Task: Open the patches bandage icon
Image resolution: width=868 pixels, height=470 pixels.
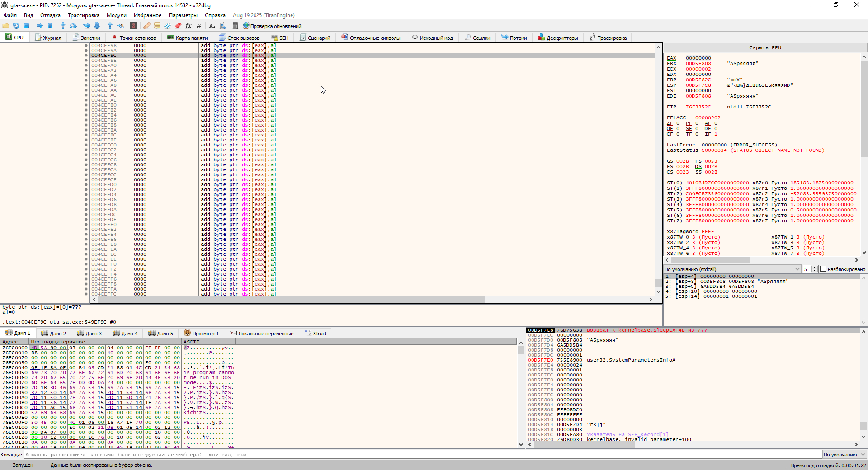Action: pyautogui.click(x=147, y=26)
